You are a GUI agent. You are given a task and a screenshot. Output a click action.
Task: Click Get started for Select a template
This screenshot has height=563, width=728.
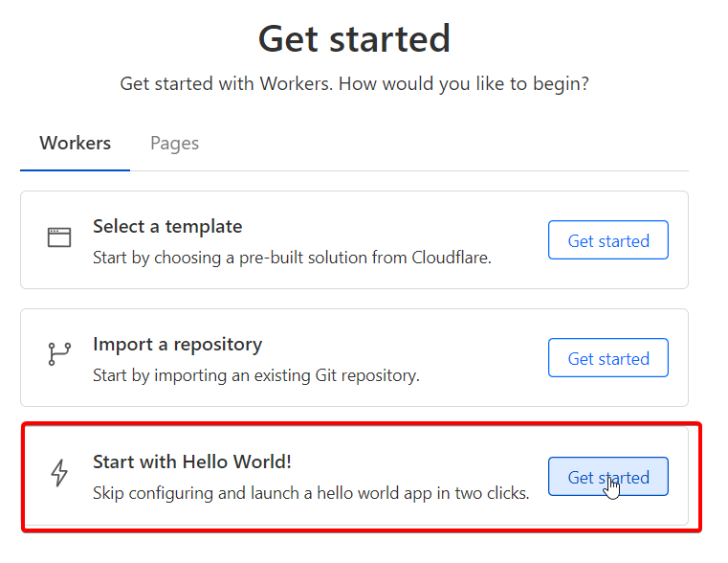point(608,240)
